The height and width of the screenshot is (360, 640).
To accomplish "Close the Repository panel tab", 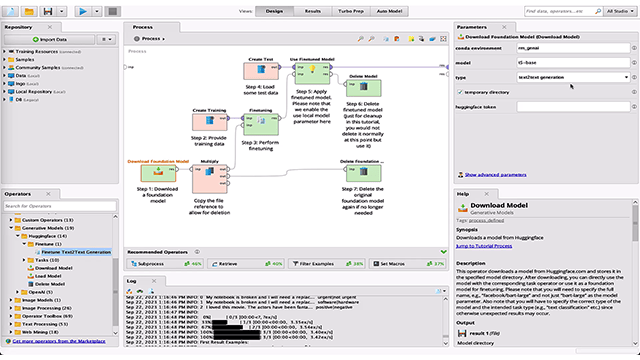I will pyautogui.click(x=50, y=27).
